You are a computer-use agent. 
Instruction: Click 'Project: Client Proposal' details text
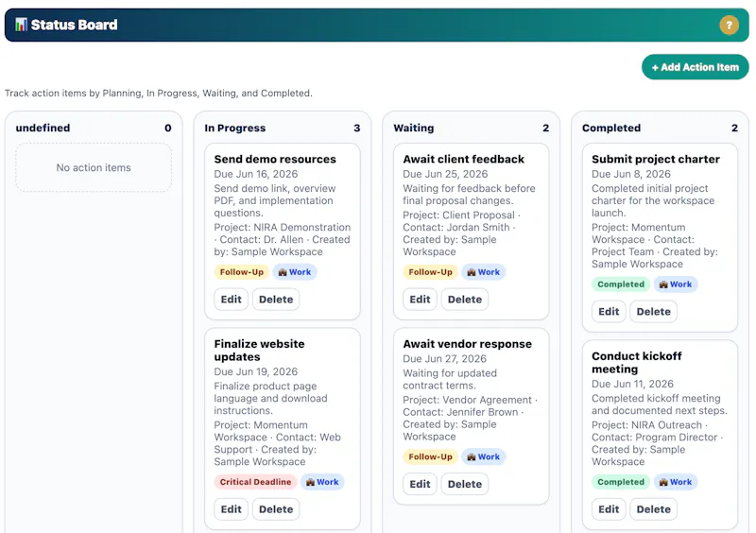[x=462, y=233]
